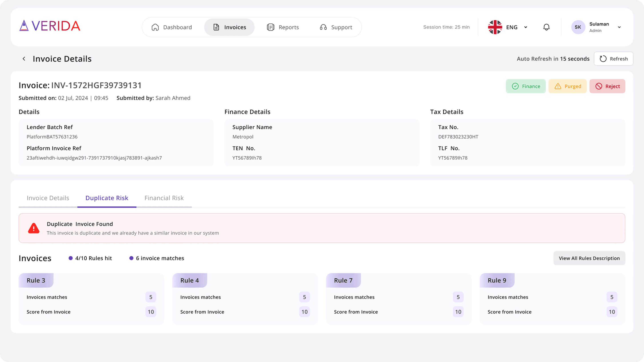Click the Dashboard home icon
This screenshot has height=362, width=644.
[x=155, y=27]
